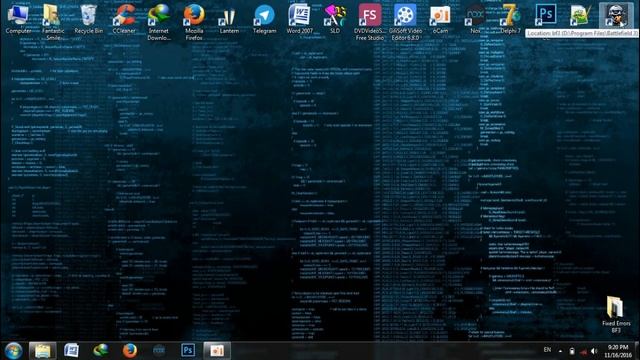The image size is (640, 360).
Task: Select the Fantastic Smile folder icon
Action: 53,21
